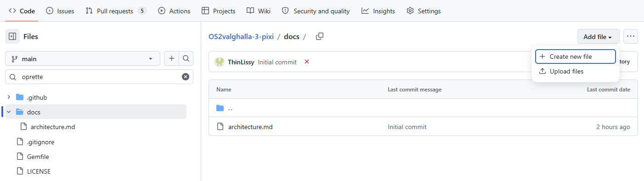Open the more options ellipsis menu

click(x=631, y=36)
